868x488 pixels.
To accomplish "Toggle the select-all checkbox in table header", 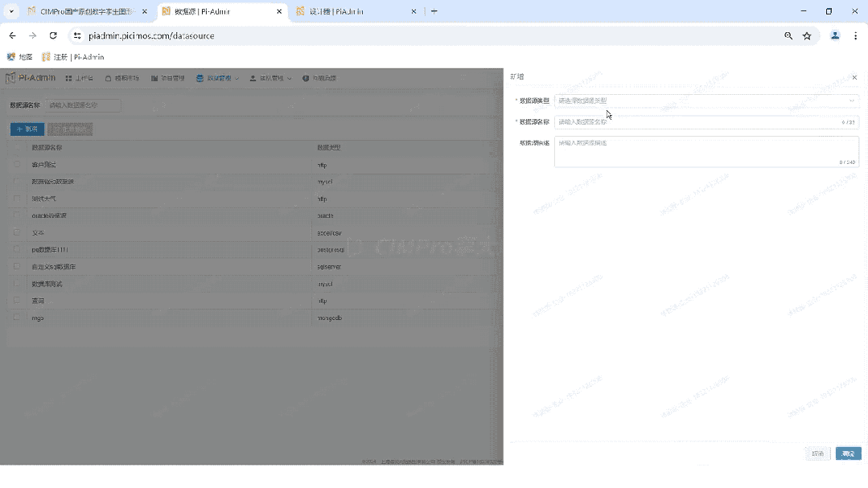I will (x=17, y=148).
